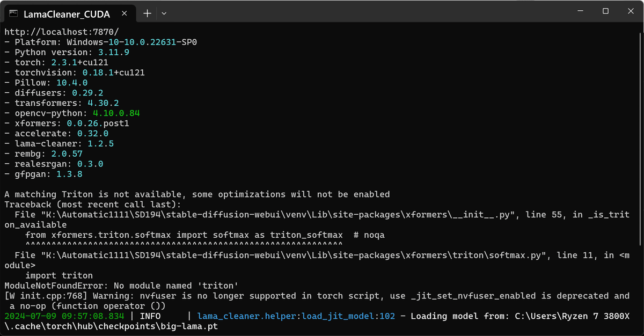Viewport: 644px width, 336px height.
Task: Click the INFO log level label
Action: [x=151, y=316]
